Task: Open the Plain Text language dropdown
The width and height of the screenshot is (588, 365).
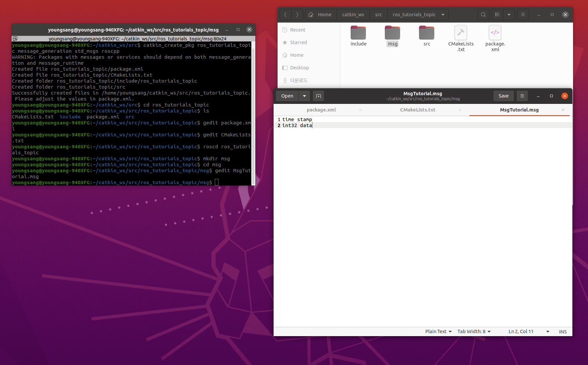Action: coord(438,331)
